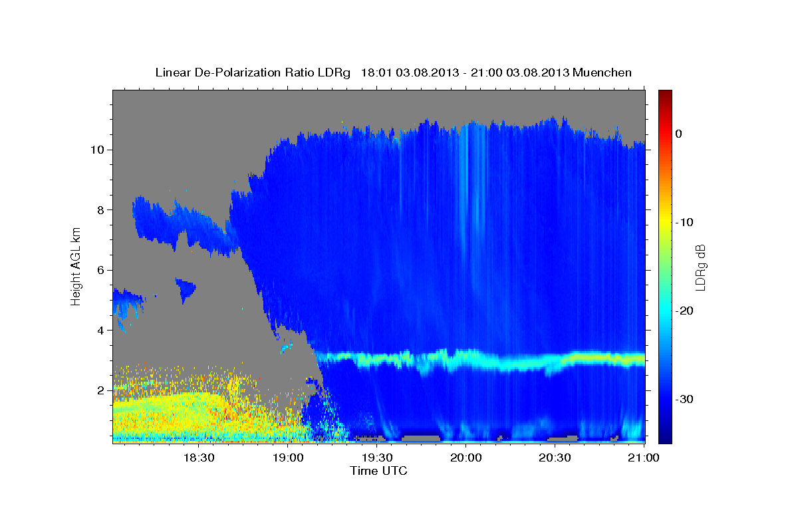Click the 21:00 time tick label
This screenshot has width=798, height=532.
click(x=644, y=458)
